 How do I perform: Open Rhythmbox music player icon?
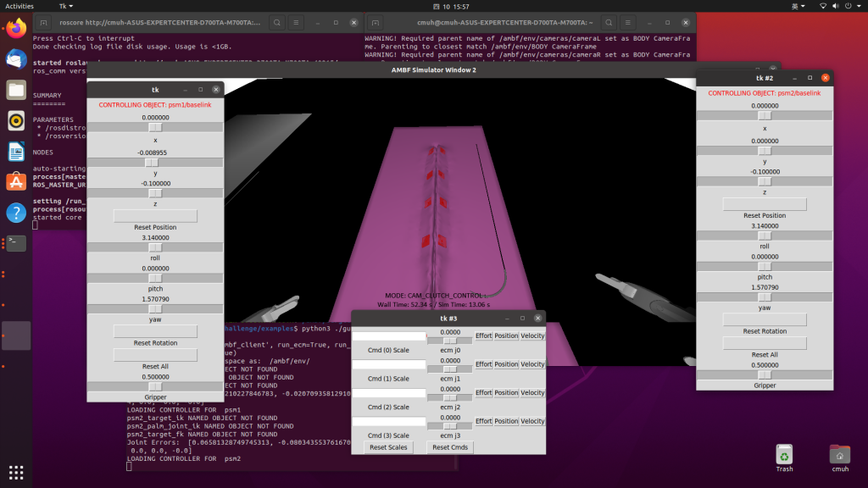tap(16, 120)
